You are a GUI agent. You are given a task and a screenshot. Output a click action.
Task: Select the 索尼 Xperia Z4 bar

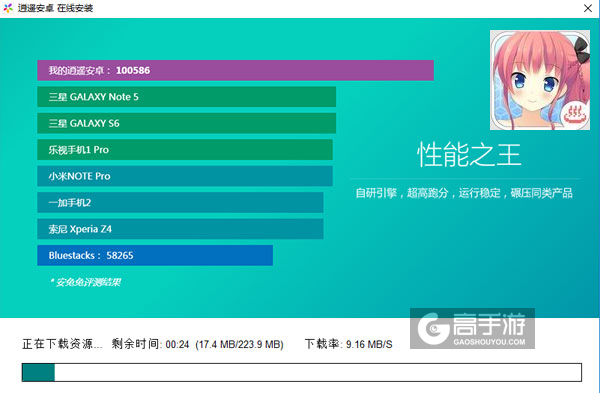coord(180,229)
